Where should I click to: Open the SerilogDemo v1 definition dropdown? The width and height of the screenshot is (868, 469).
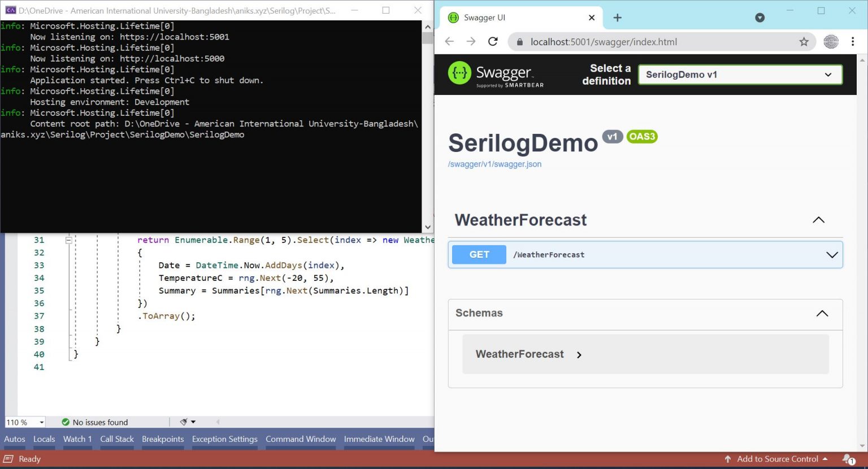coord(740,74)
